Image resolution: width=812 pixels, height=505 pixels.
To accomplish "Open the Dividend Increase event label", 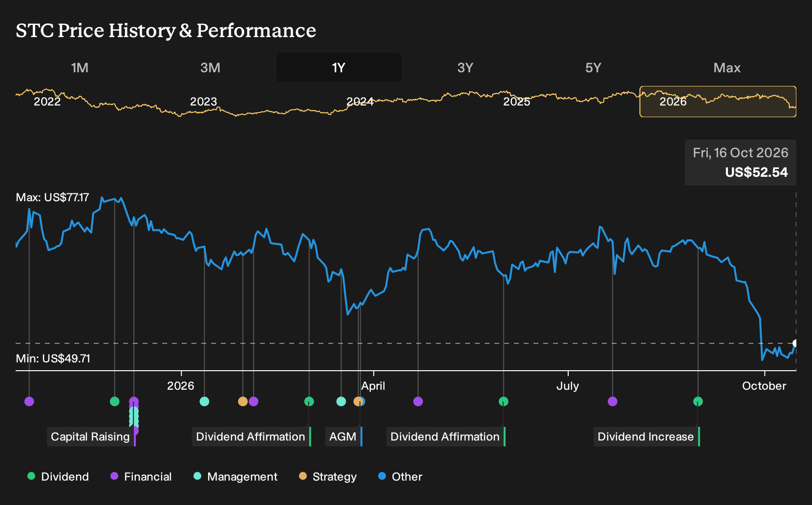I will pyautogui.click(x=647, y=437).
